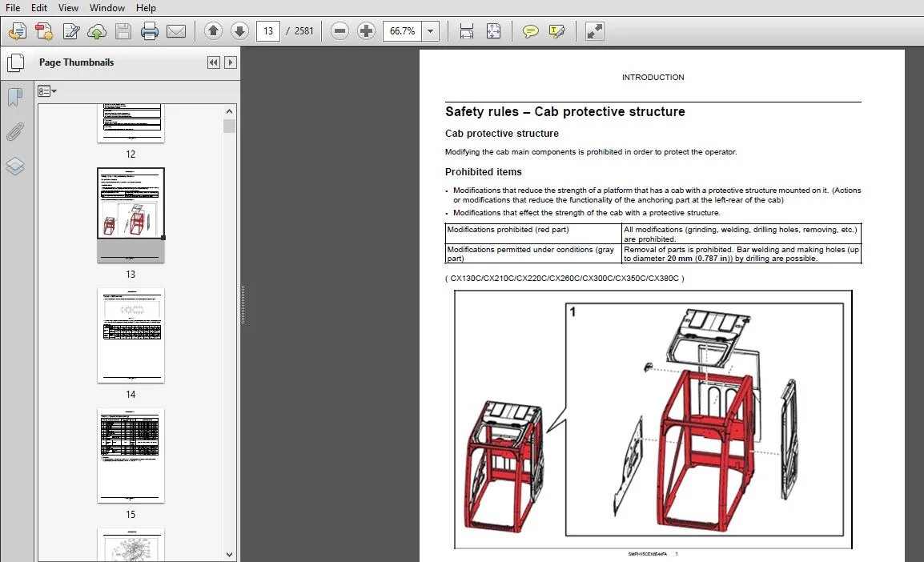Click the 'Page Thumbnails' panel title
Viewport: 924px width, 562px height.
(x=77, y=62)
